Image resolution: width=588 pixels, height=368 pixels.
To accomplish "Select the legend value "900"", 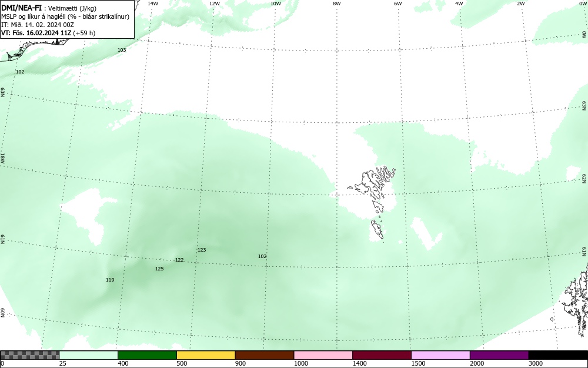I will point(240,363).
